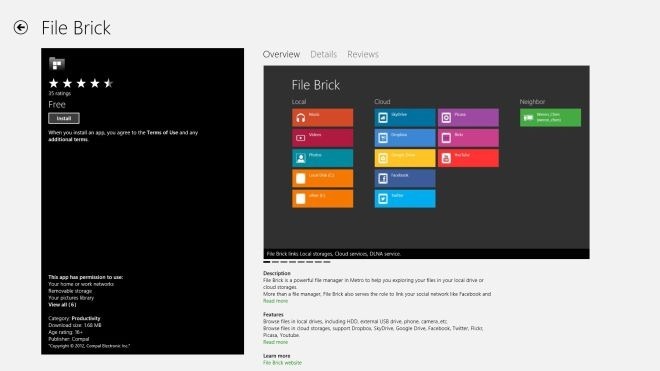
Task: Click Read more under Features
Action: [x=275, y=342]
